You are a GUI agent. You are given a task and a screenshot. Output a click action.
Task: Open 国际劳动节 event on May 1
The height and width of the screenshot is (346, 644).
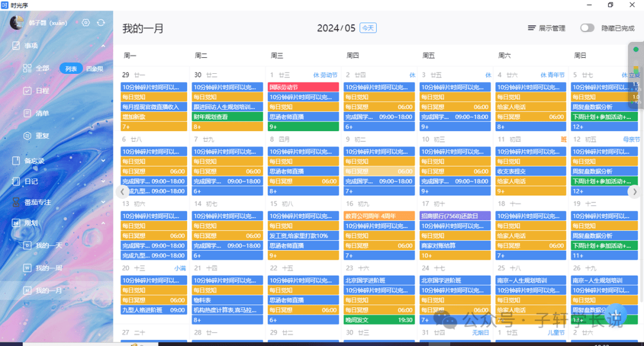[303, 87]
